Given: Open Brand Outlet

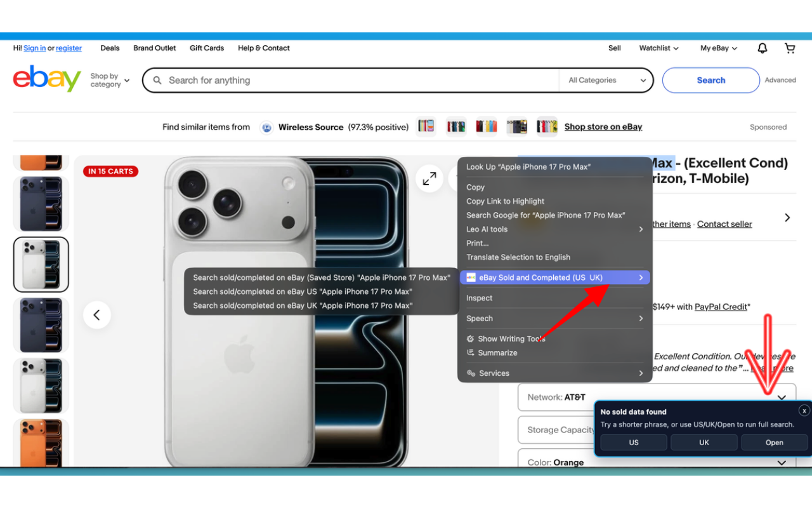Looking at the screenshot, I should [x=155, y=48].
